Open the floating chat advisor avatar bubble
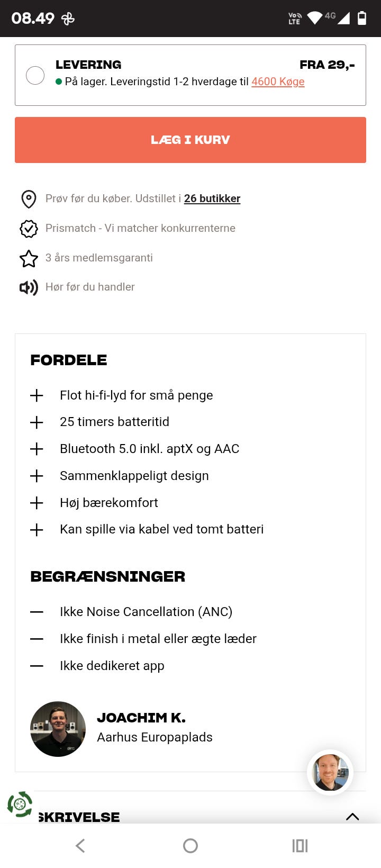This screenshot has height=868, width=381. (x=330, y=772)
